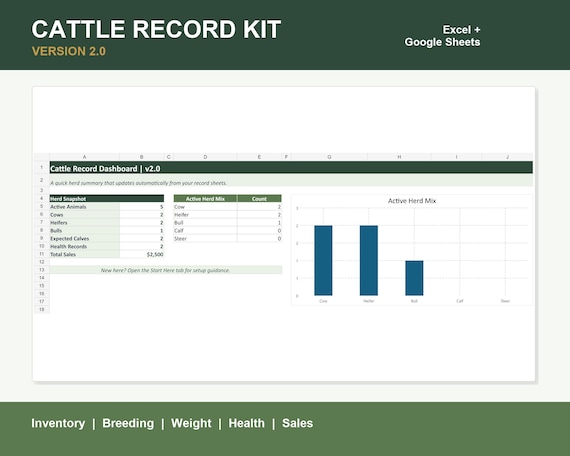The width and height of the screenshot is (570, 456).
Task: Select the Total Sales label cell
Action: point(84,254)
